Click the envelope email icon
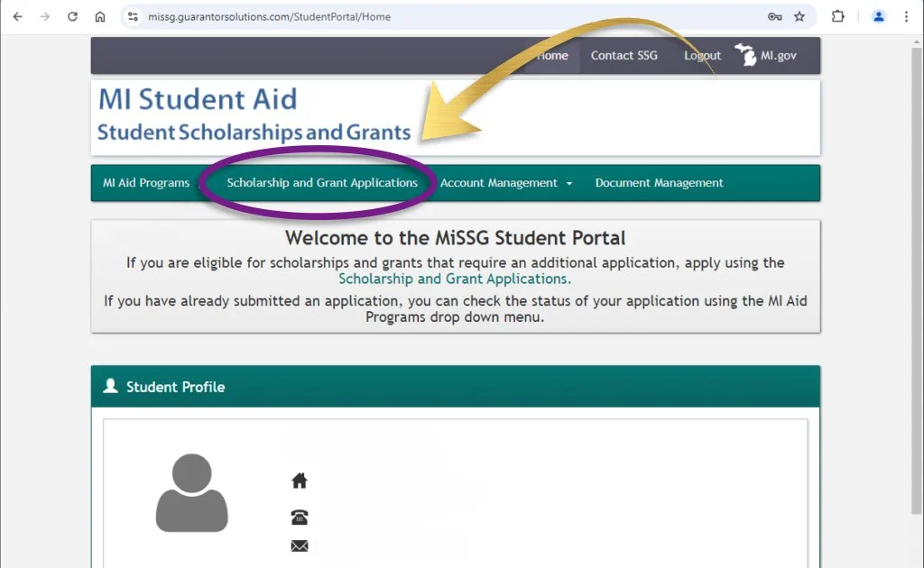This screenshot has height=568, width=924. coord(300,545)
